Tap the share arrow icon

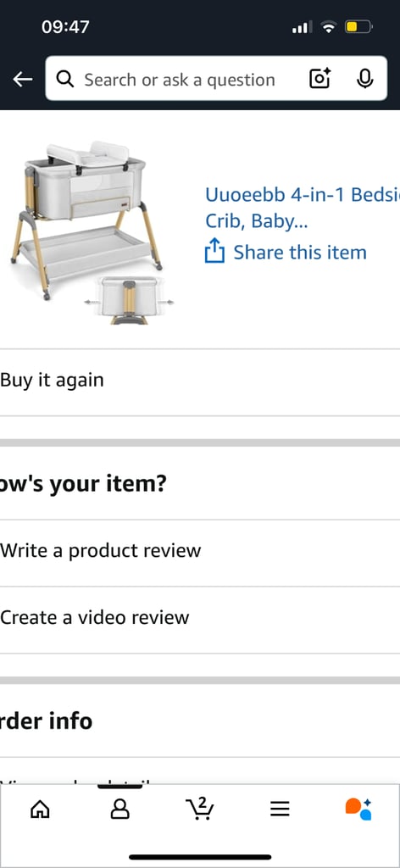click(x=214, y=251)
